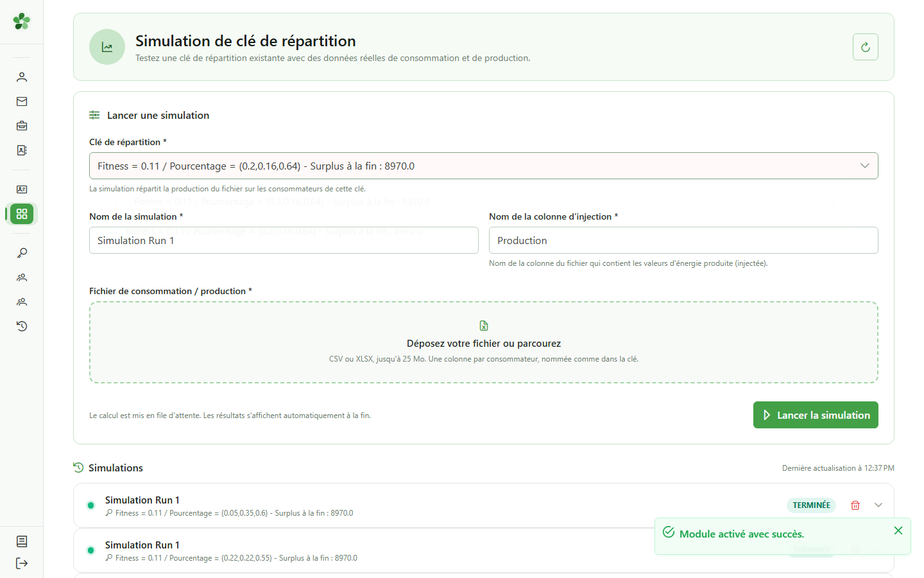Open the history clock sidebar icon
Image resolution: width=924 pixels, height=578 pixels.
[x=22, y=326]
